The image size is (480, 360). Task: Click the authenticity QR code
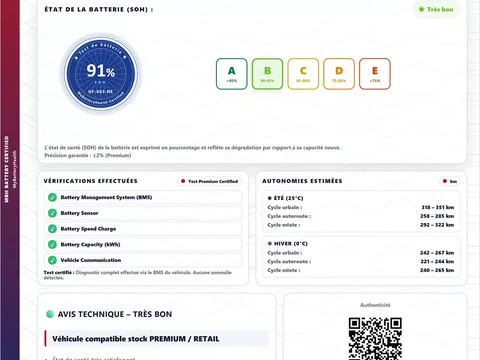(x=375, y=339)
